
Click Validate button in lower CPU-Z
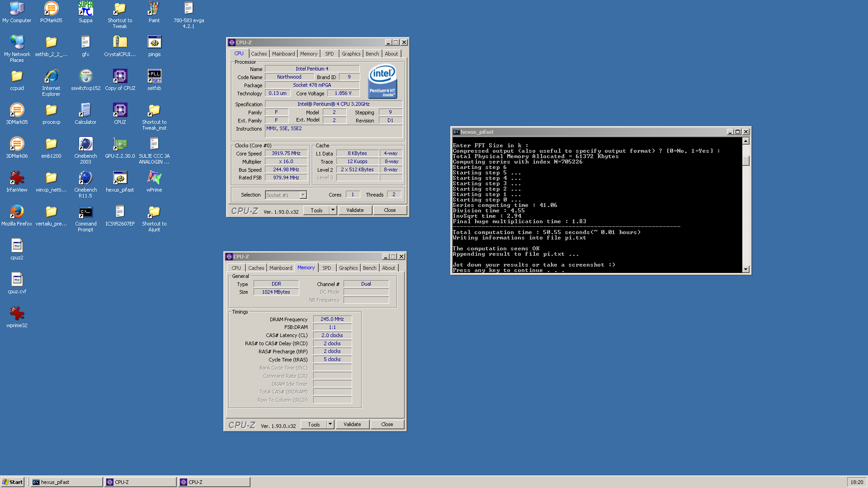[352, 424]
